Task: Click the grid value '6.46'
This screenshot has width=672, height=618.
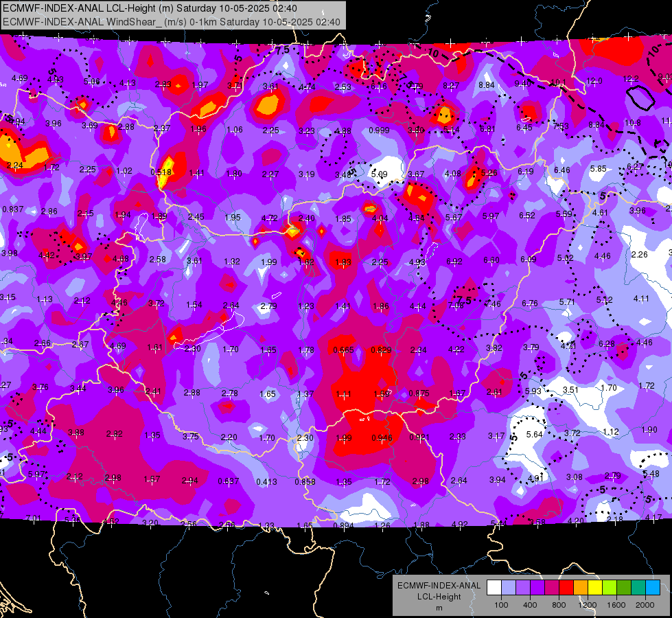Action: click(562, 170)
